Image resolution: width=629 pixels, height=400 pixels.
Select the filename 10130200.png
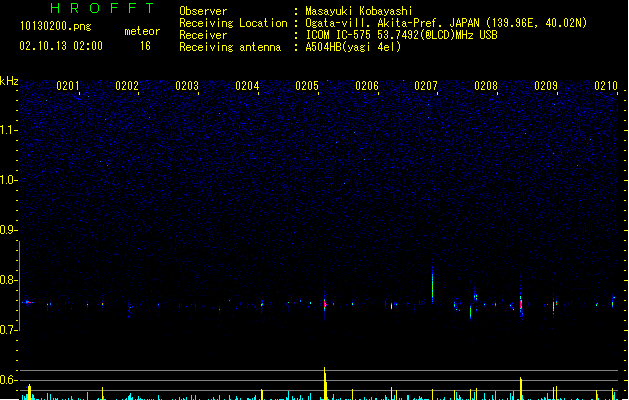(x=56, y=26)
